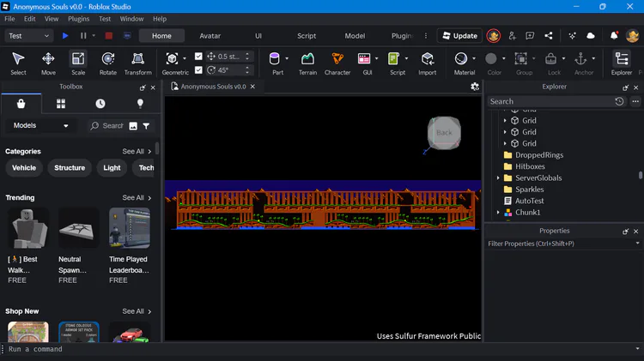Stop the running test
Viewport: 644px width, 361px height.
tap(109, 36)
